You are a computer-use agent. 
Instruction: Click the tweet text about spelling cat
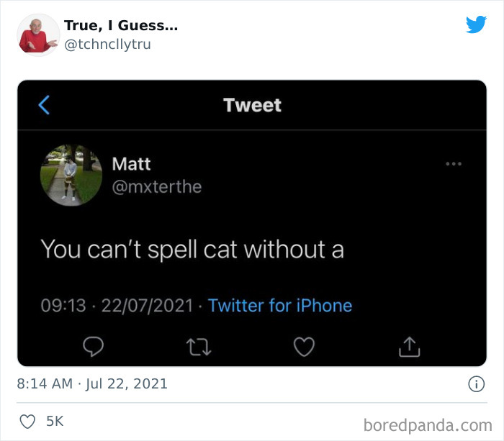(192, 249)
